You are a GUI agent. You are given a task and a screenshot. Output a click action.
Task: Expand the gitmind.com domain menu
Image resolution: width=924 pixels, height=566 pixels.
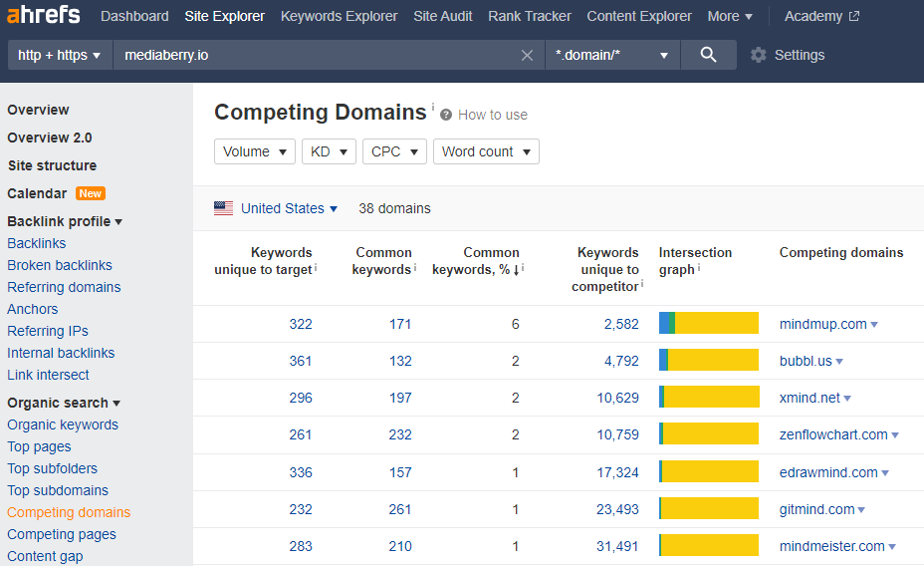click(x=861, y=510)
